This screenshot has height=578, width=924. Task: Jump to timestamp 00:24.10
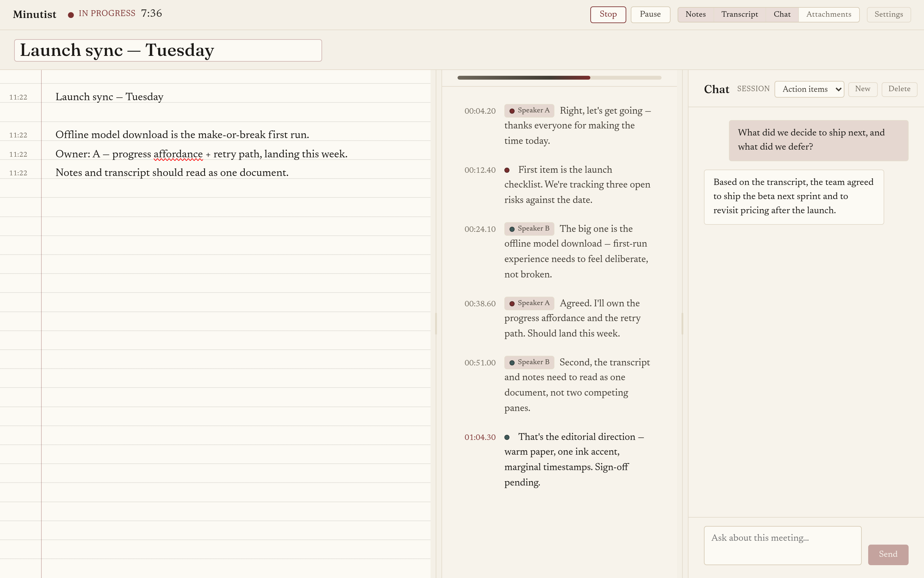pyautogui.click(x=480, y=229)
